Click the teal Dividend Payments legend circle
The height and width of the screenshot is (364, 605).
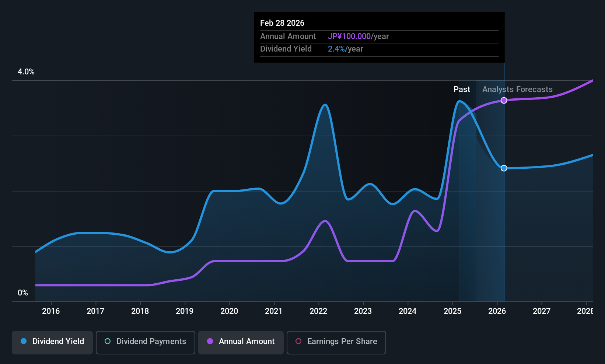pyautogui.click(x=108, y=341)
